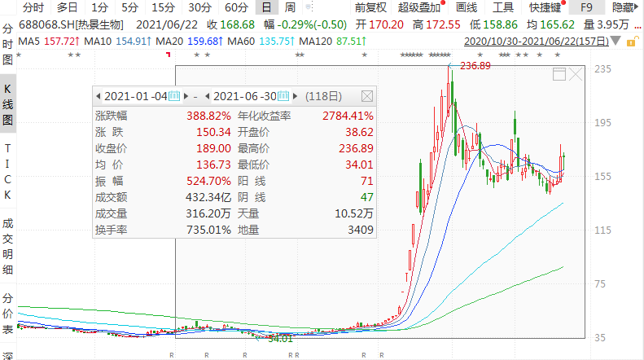Open the 超级叠加 overlay menu
Screen dimensions: 644x360
pos(419,7)
